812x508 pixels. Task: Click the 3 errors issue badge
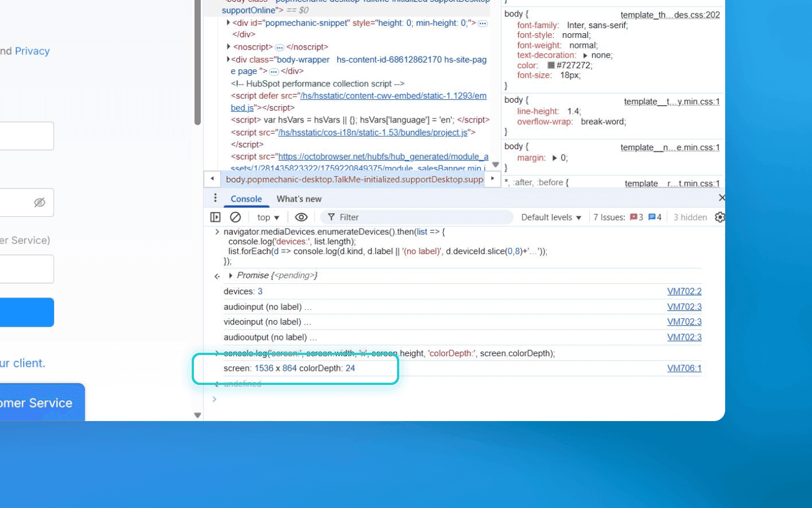637,217
